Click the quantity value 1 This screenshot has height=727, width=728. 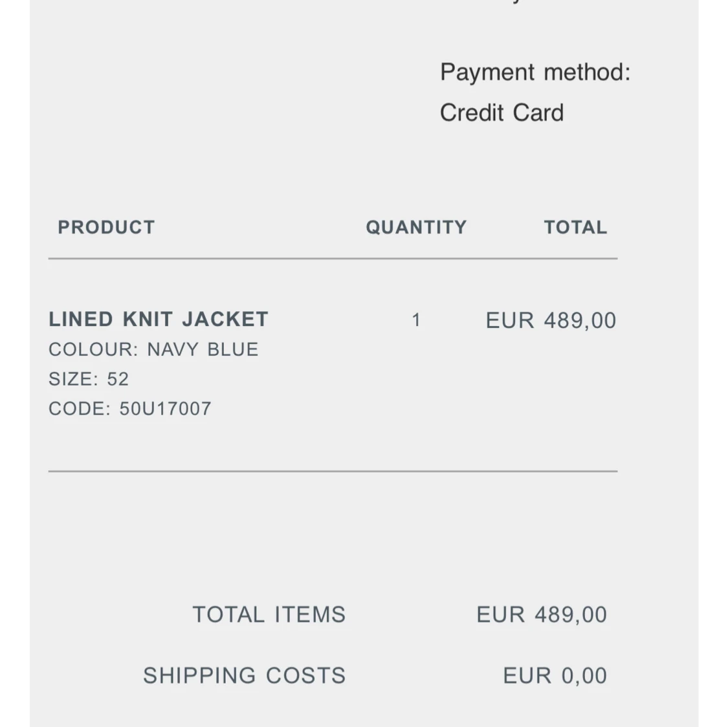(x=416, y=320)
